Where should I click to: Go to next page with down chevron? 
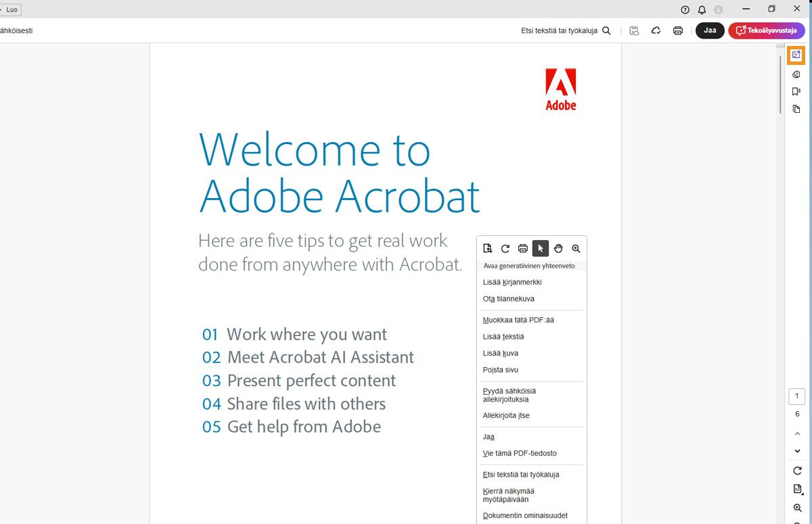(x=797, y=451)
